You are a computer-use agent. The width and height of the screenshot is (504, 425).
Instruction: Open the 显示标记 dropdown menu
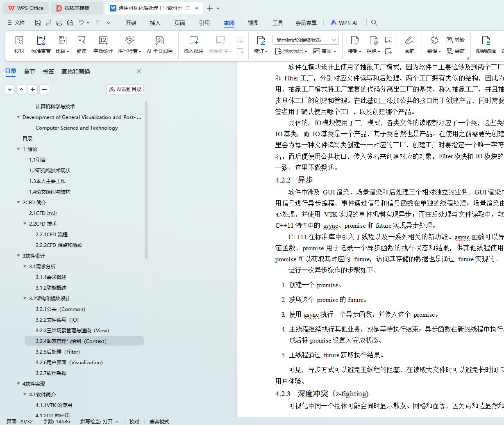tap(291, 51)
